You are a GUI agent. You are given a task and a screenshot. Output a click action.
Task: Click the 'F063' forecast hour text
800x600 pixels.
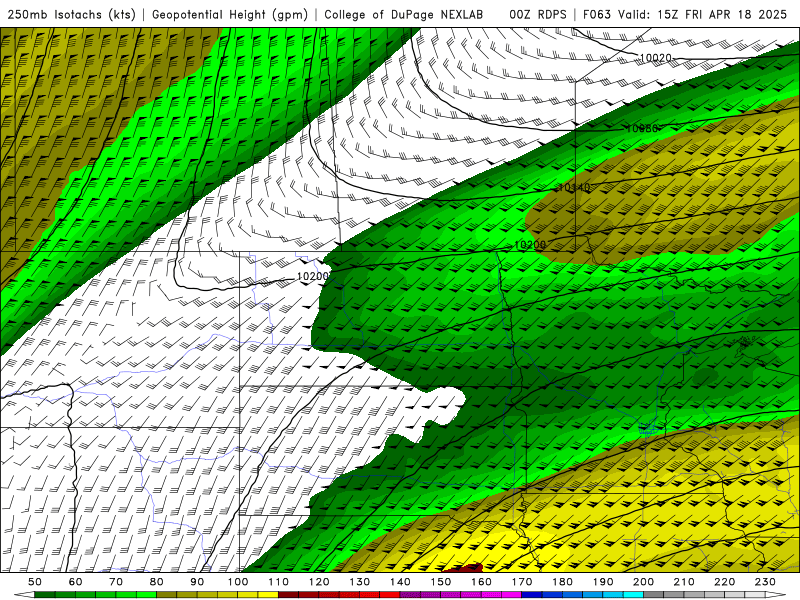[x=597, y=14]
